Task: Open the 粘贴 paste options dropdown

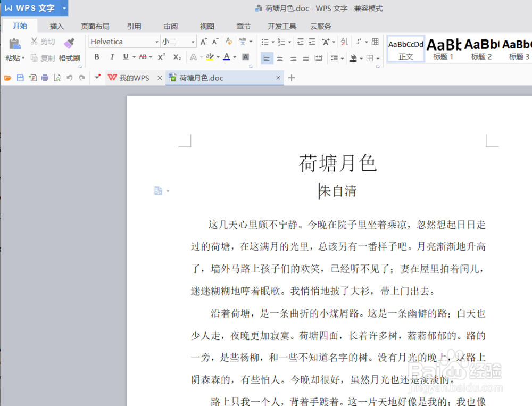Action: click(x=15, y=58)
